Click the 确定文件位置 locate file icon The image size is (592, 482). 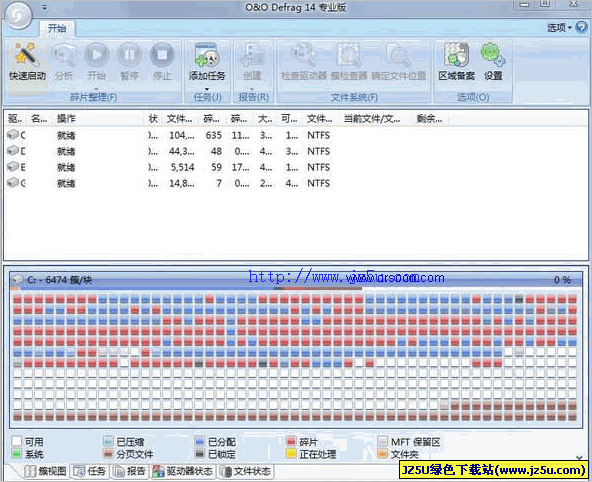(x=398, y=55)
